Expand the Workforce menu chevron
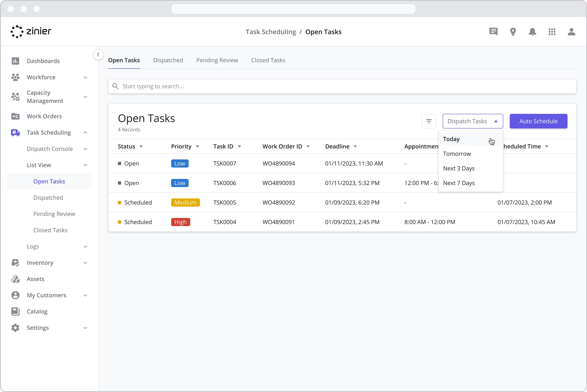 (85, 77)
